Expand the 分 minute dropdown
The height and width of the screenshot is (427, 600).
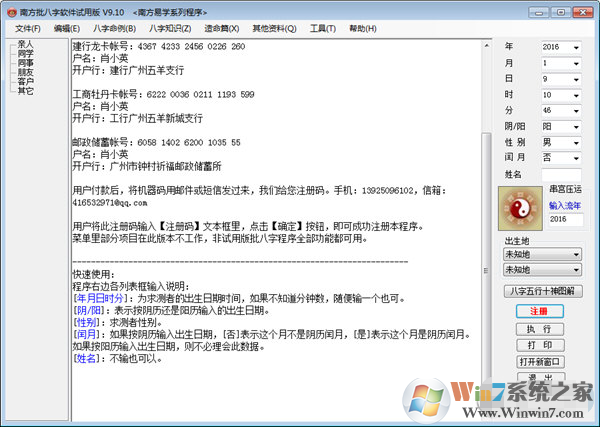[x=576, y=111]
